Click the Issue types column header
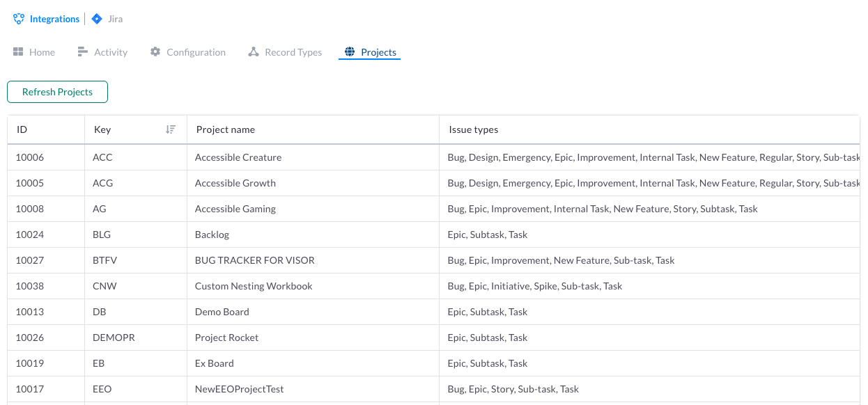868x405 pixels. 649,129
